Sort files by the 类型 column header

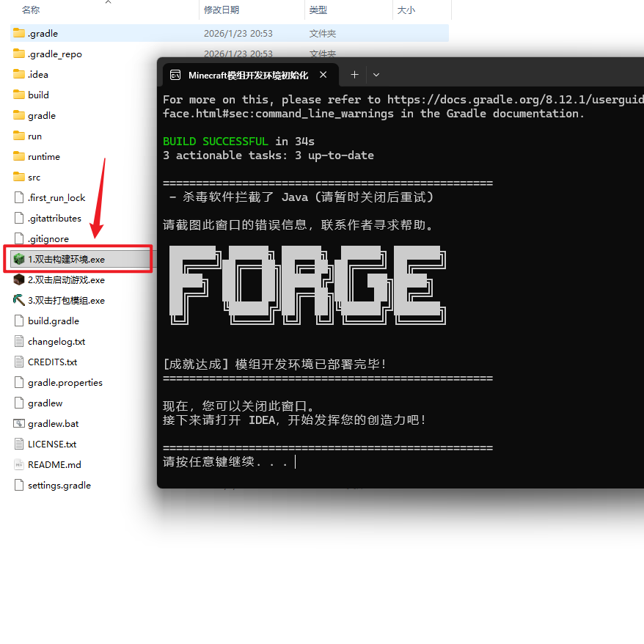[x=318, y=10]
